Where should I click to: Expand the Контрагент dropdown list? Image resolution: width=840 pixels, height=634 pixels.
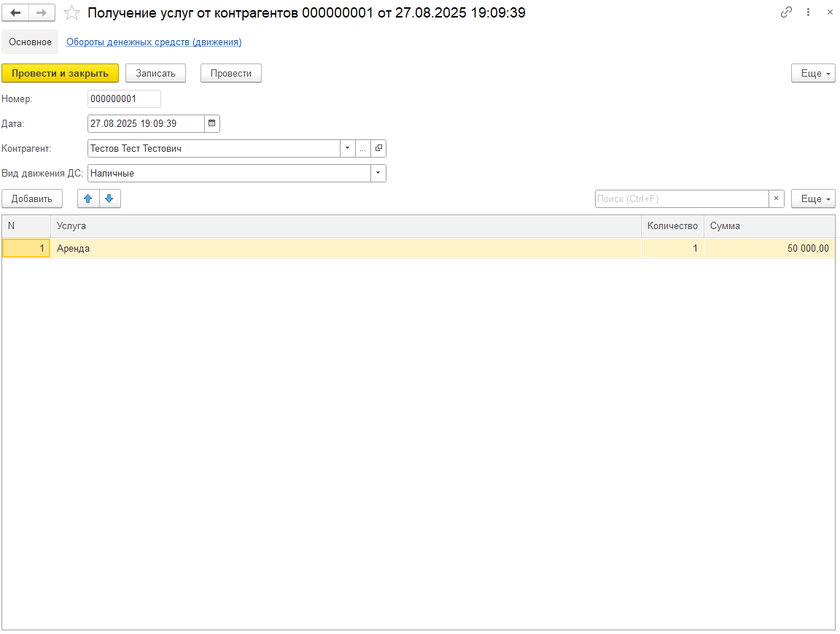348,148
